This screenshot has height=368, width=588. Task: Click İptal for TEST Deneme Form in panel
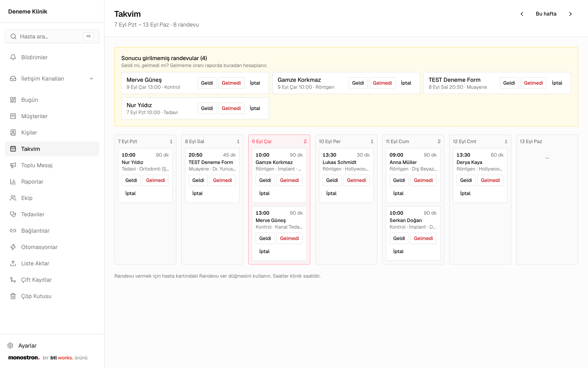pos(557,83)
